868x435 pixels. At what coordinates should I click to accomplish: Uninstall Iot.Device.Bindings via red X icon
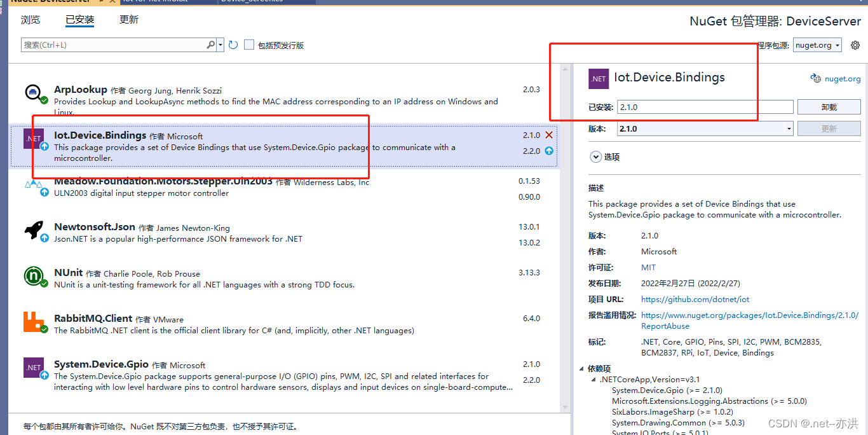(x=549, y=135)
